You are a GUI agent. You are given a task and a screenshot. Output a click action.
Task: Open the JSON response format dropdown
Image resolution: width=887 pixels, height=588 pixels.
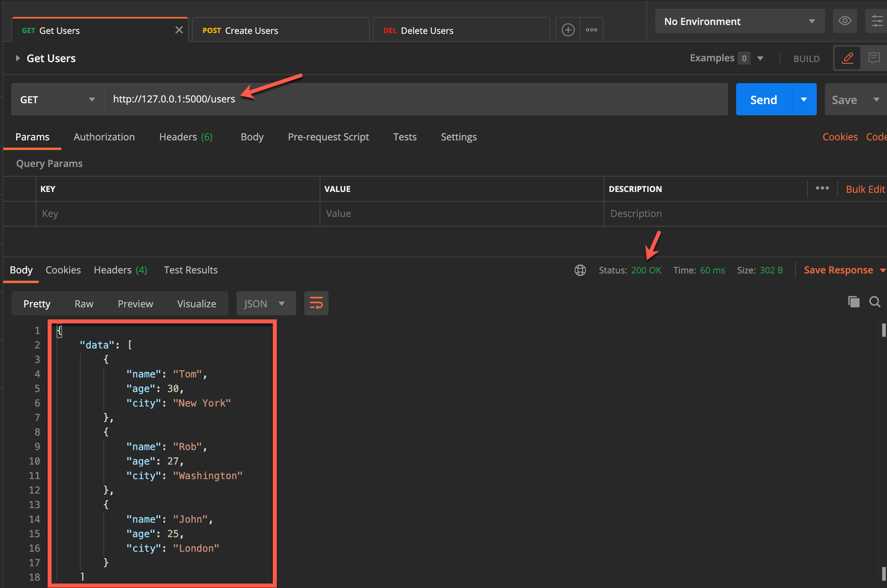(266, 303)
